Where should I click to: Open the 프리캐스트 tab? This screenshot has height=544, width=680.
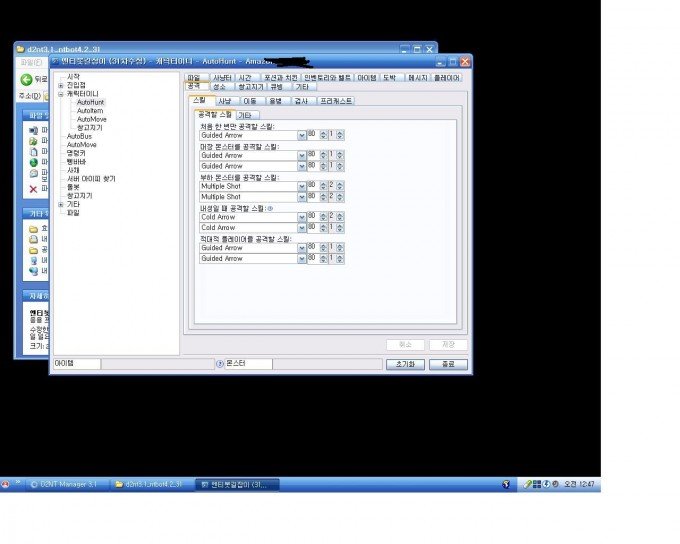coord(336,101)
